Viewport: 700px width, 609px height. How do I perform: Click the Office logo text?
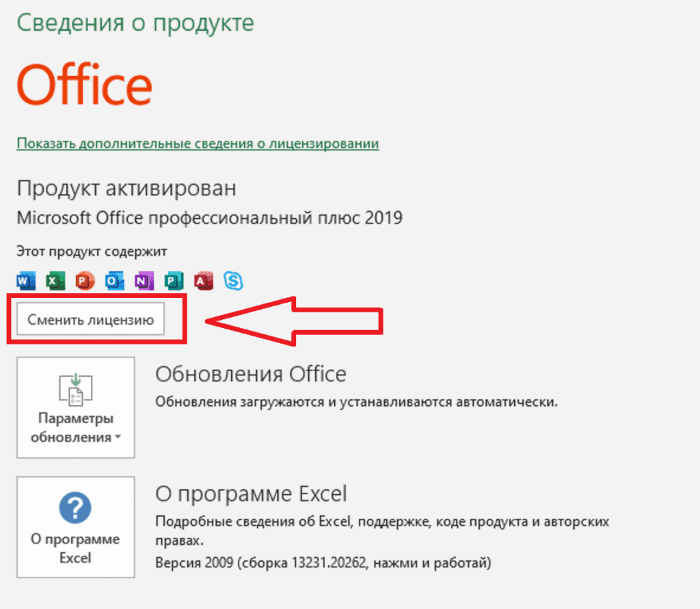84,84
